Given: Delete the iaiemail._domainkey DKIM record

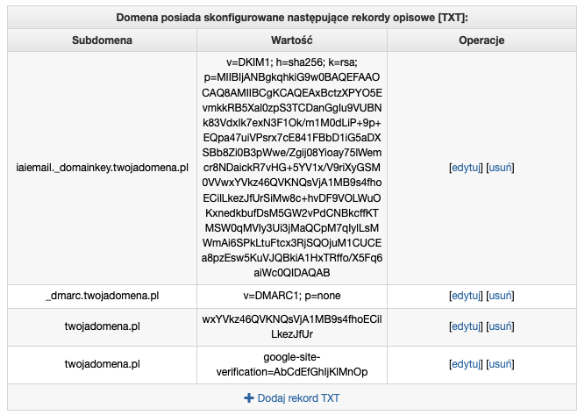Looking at the screenshot, I should [x=500, y=168].
